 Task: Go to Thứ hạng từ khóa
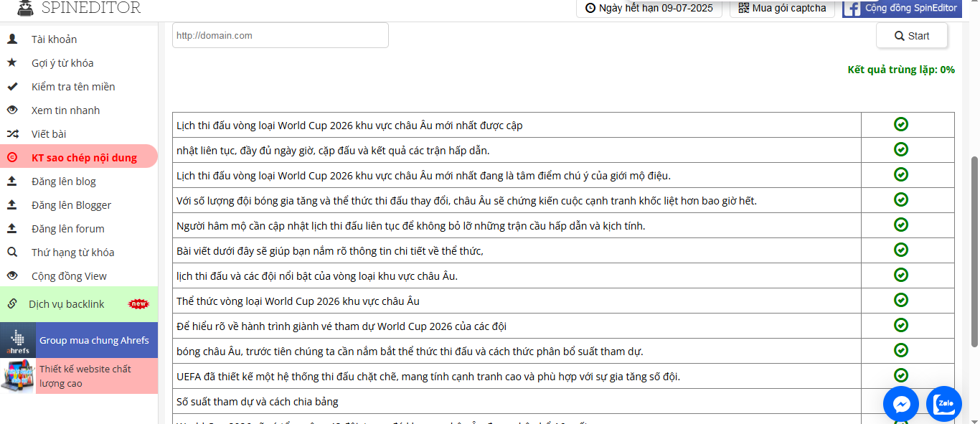point(79,252)
